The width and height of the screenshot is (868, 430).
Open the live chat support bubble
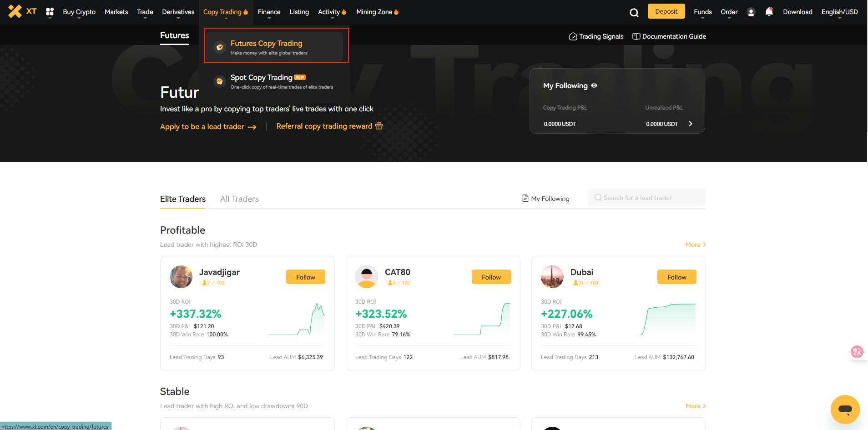pos(845,409)
